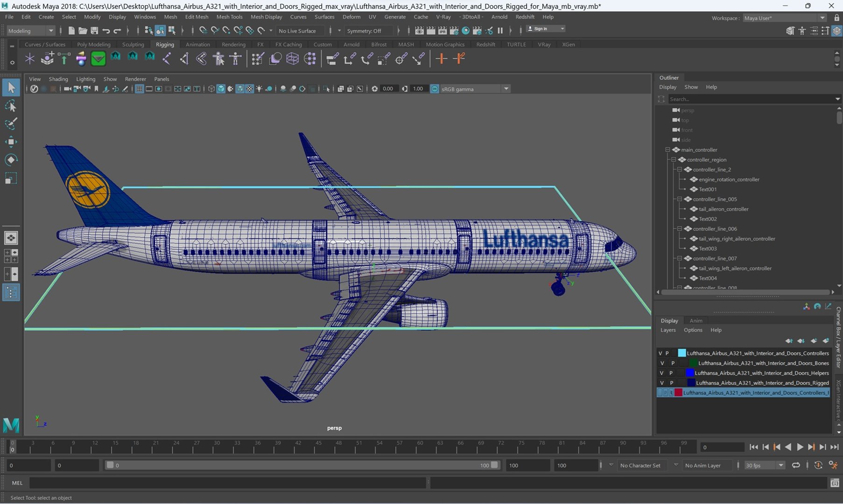This screenshot has height=504, width=843.
Task: Click the Create IK Handle shelf icon
Action: click(x=184, y=59)
